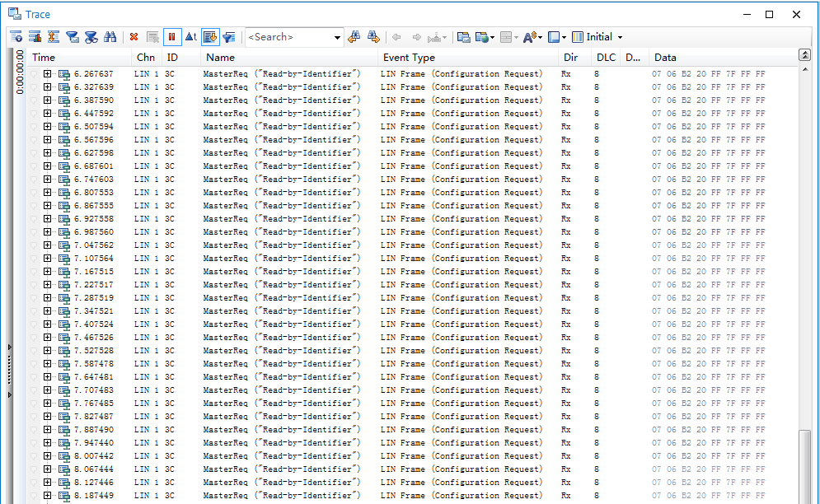Open the window-with-globe dropdown icon
The height and width of the screenshot is (504, 820).
coord(485,37)
